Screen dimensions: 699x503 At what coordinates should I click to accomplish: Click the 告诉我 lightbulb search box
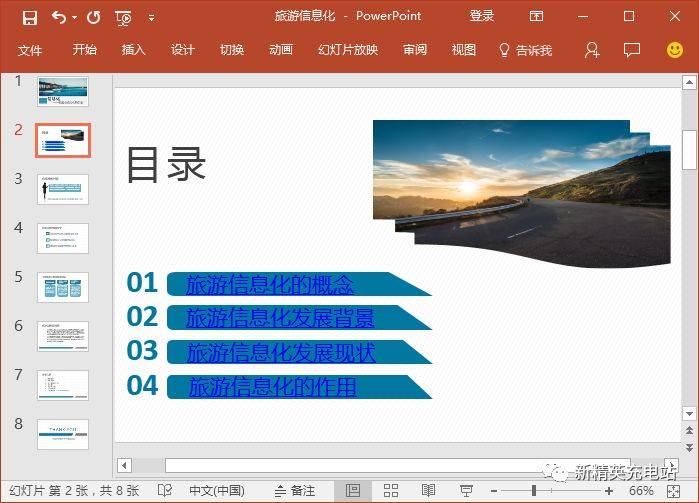click(x=525, y=50)
